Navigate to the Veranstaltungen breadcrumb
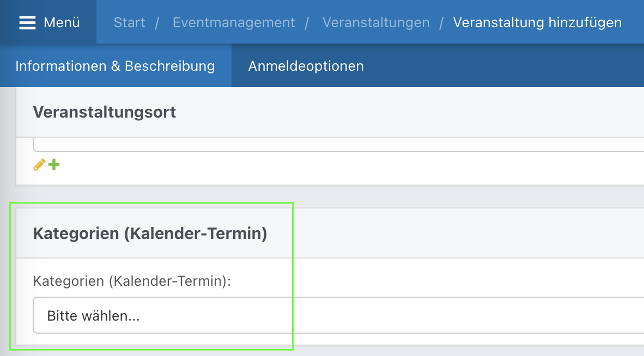Screen dimensions: 644x356 pos(376,22)
